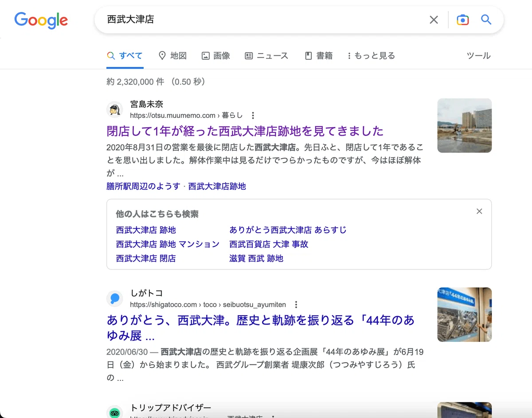Switch to the ニュース tab

pyautogui.click(x=266, y=56)
